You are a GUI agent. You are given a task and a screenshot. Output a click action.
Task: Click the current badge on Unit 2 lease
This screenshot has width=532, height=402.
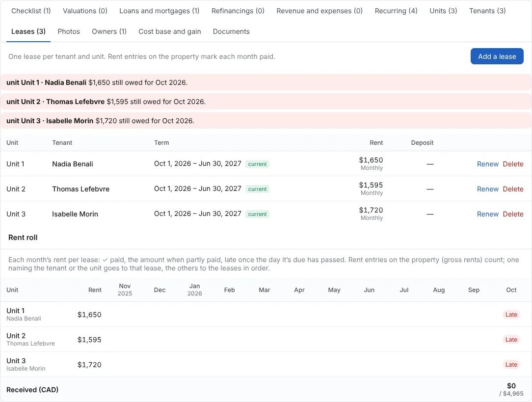click(257, 189)
